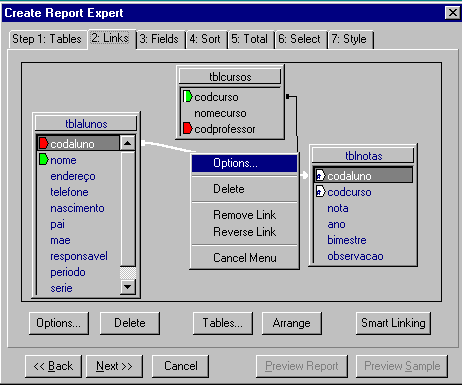462x385 pixels.
Task: Click the Cancel button
Action: pyautogui.click(x=181, y=366)
